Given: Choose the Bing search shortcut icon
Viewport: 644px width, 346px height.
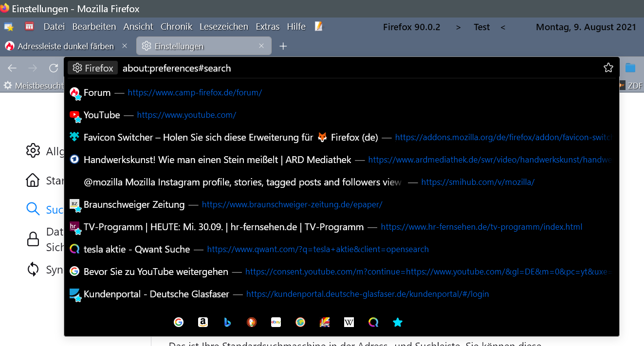Looking at the screenshot, I should point(227,322).
